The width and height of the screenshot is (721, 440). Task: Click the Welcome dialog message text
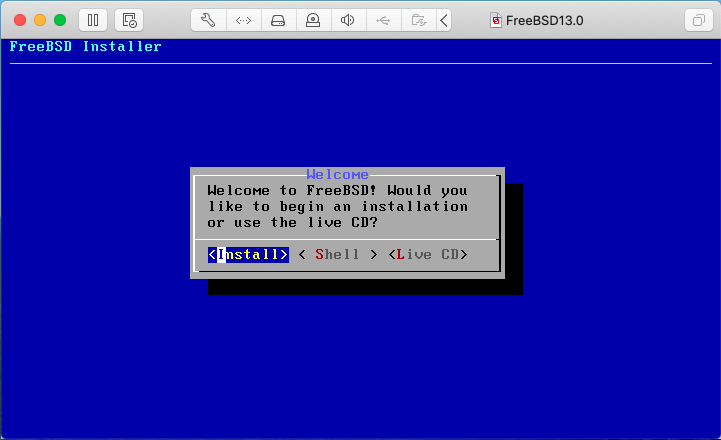click(337, 206)
